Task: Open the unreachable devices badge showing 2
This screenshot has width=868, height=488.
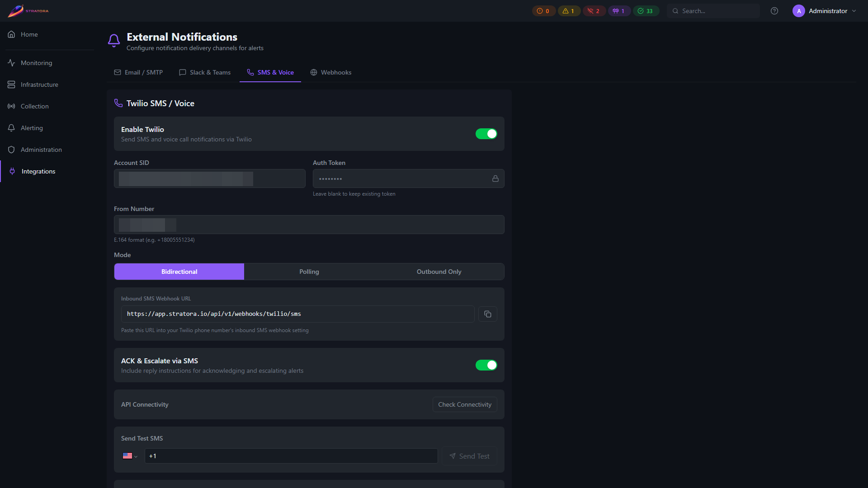Action: click(594, 11)
